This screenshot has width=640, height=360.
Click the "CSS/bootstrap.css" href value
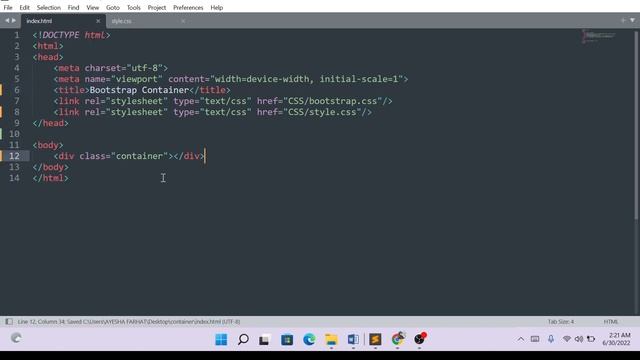(x=335, y=101)
